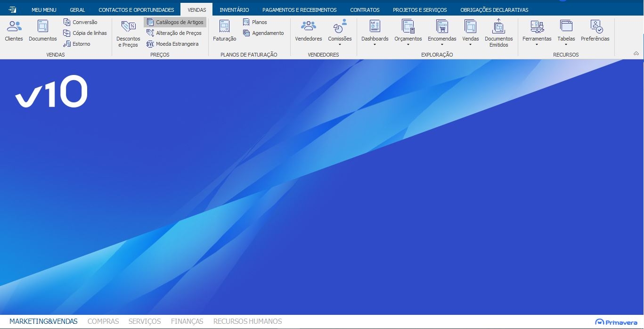Open the Preferências settings icon
This screenshot has width=644, height=329.
(595, 31)
